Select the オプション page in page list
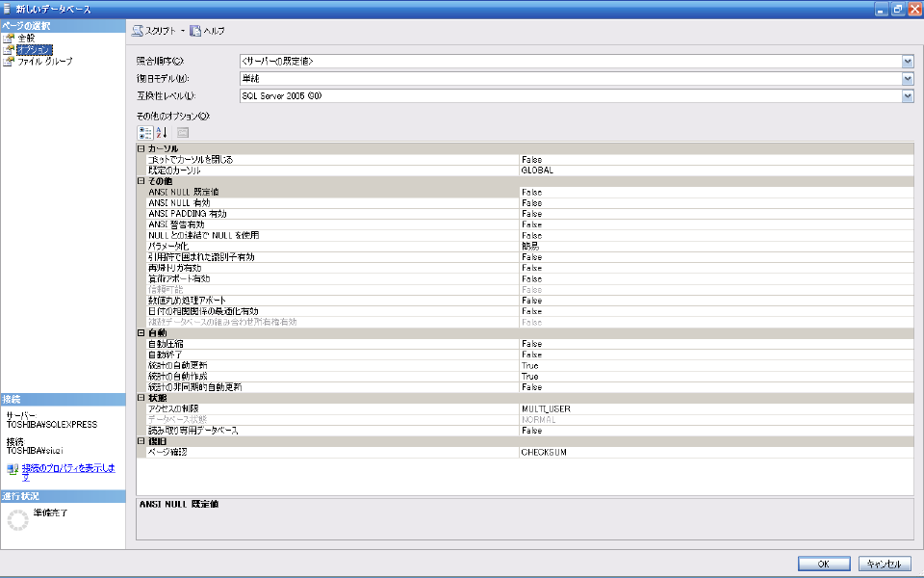This screenshot has width=924, height=578. point(35,49)
